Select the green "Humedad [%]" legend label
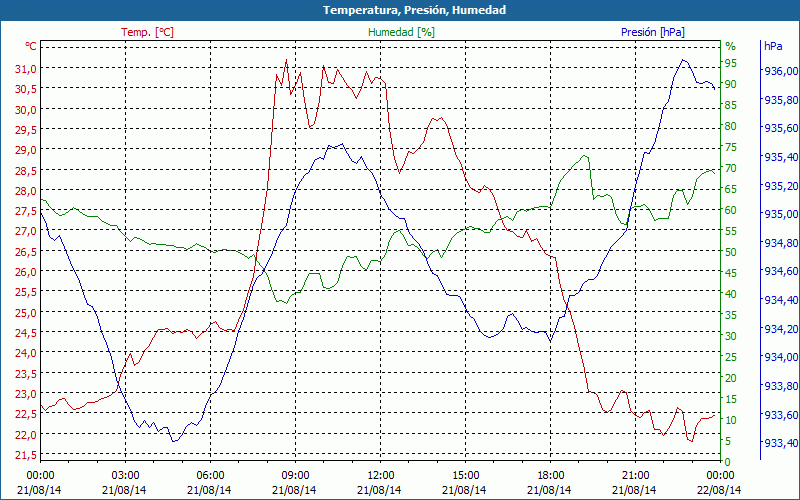This screenshot has width=800, height=500. (402, 32)
